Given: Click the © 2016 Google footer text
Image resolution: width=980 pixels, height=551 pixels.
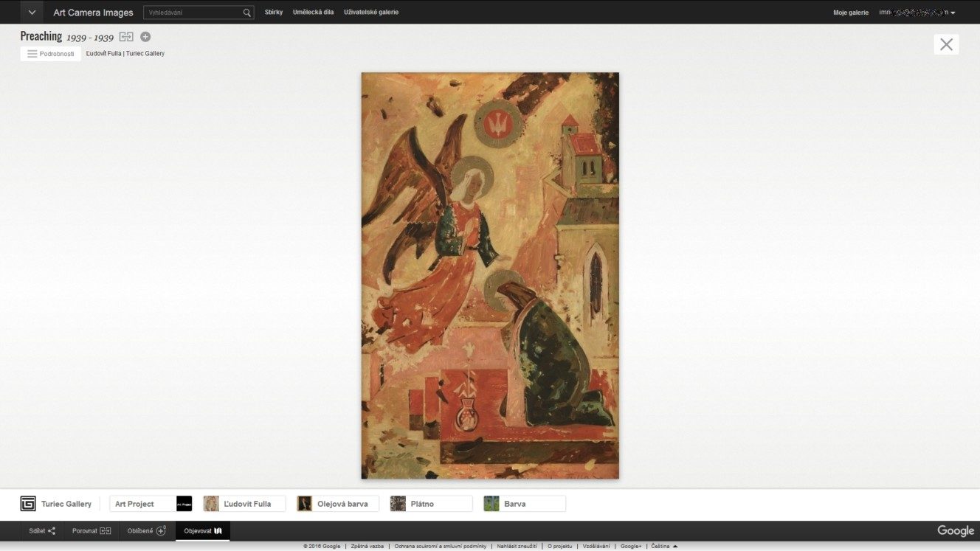Looking at the screenshot, I should click(322, 547).
